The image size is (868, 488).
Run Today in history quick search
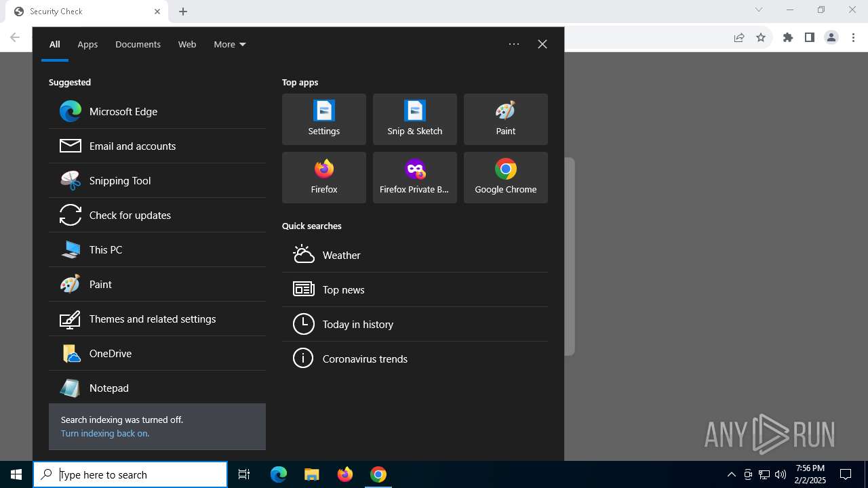(x=415, y=324)
